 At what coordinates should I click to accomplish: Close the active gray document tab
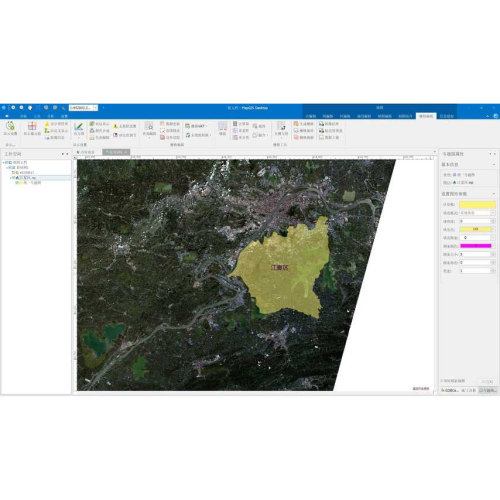(126, 152)
